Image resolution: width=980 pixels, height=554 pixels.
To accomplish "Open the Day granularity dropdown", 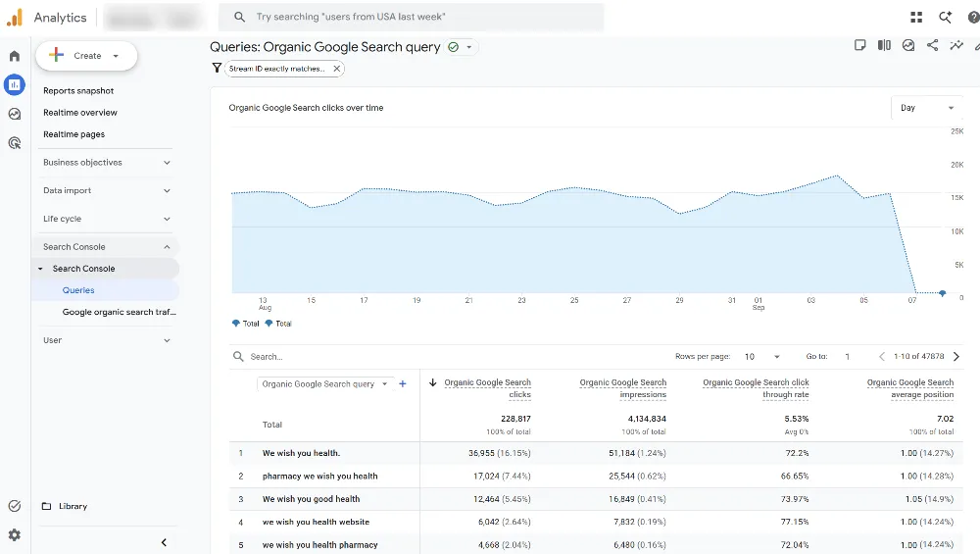I will click(x=927, y=108).
